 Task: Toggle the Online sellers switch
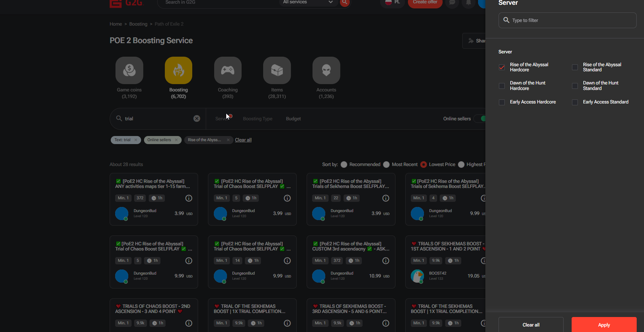[x=480, y=118]
